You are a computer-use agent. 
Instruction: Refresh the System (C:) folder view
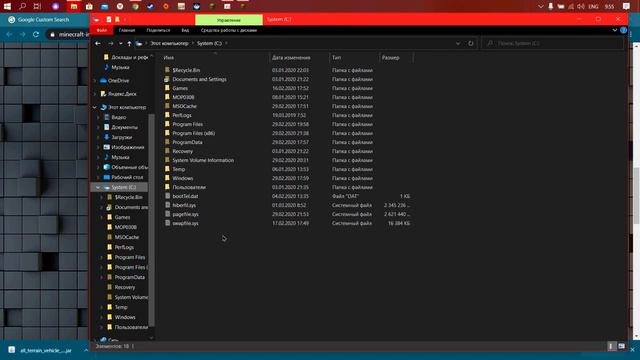[x=471, y=43]
